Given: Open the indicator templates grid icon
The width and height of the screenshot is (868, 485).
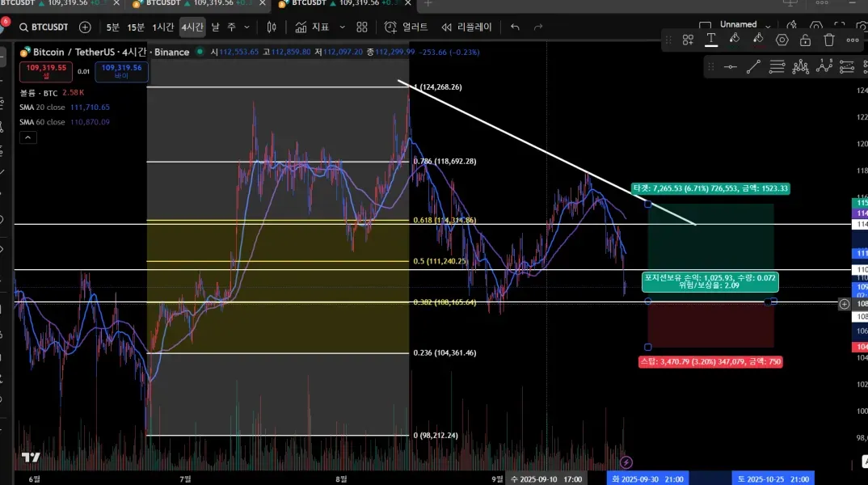Looking at the screenshot, I should pyautogui.click(x=362, y=27).
